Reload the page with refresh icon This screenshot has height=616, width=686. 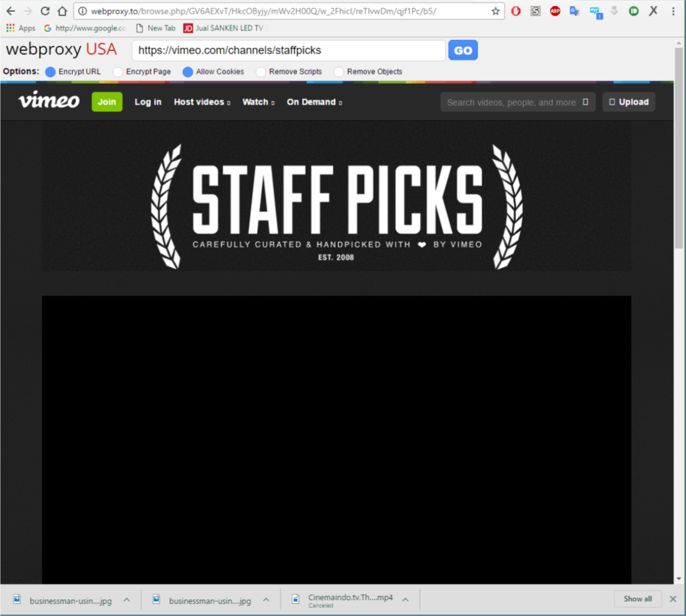coord(45,11)
